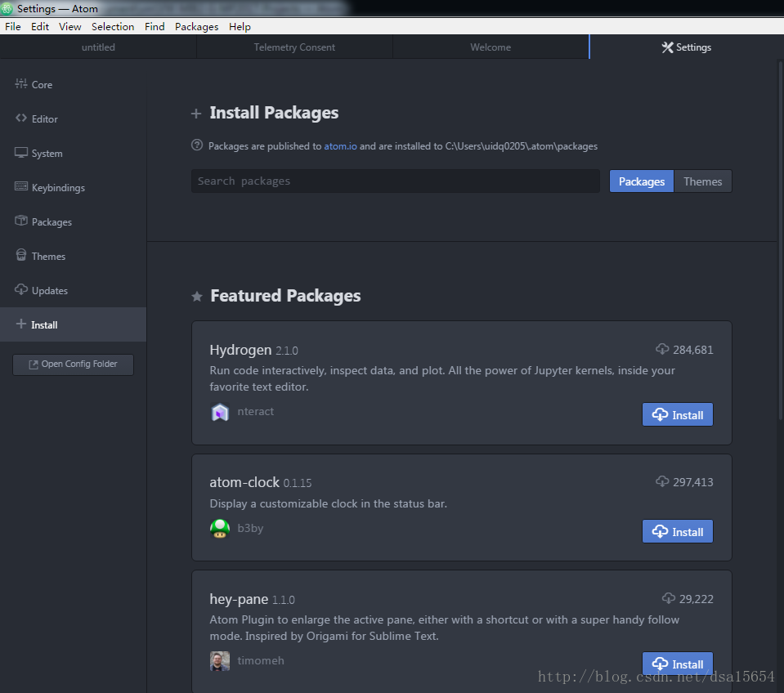784x693 pixels.
Task: Click the help question mark icon
Action: 197,145
